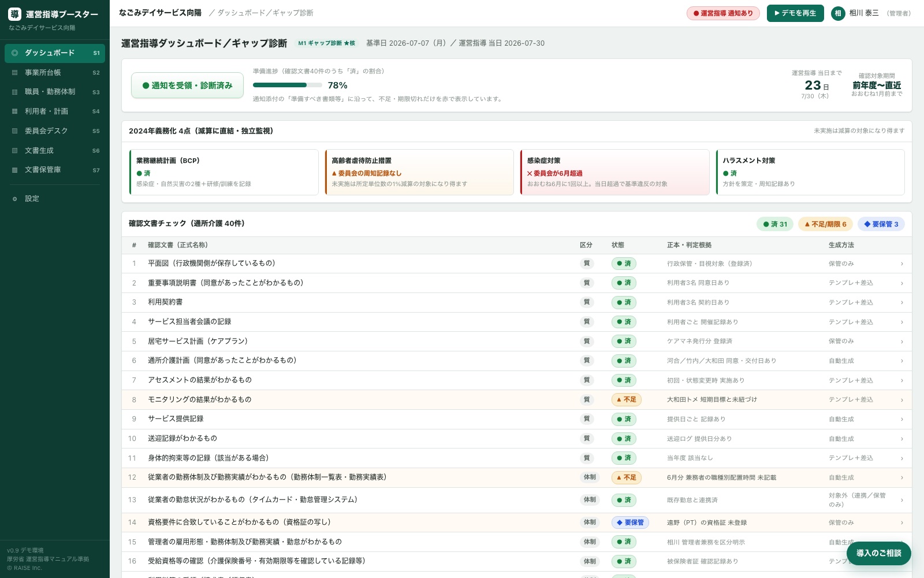Click the 導入のご相談 floating button
The height and width of the screenshot is (578, 924).
878,553
